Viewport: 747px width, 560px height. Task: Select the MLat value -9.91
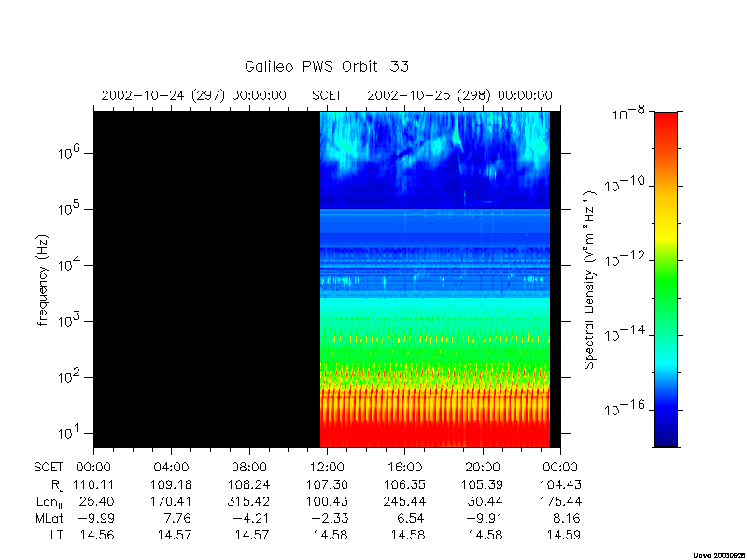(484, 518)
